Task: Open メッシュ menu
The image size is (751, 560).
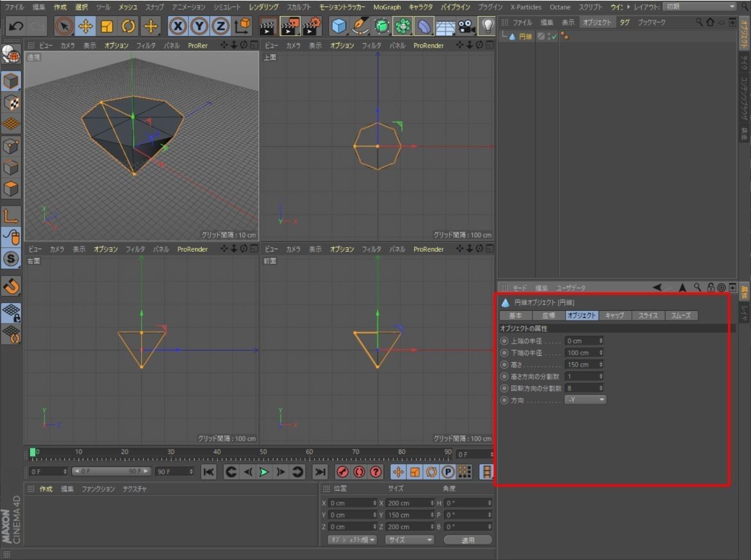Action: coord(128,6)
